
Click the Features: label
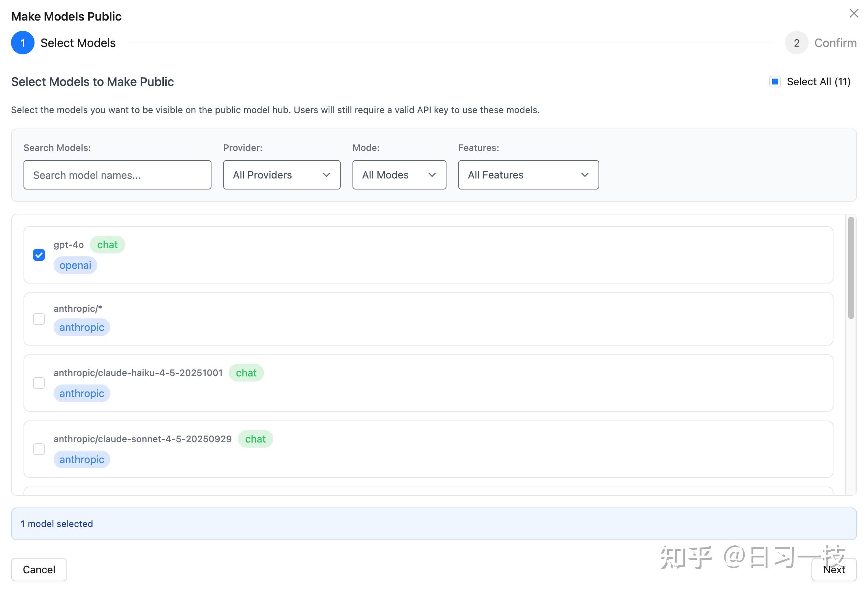coord(478,148)
